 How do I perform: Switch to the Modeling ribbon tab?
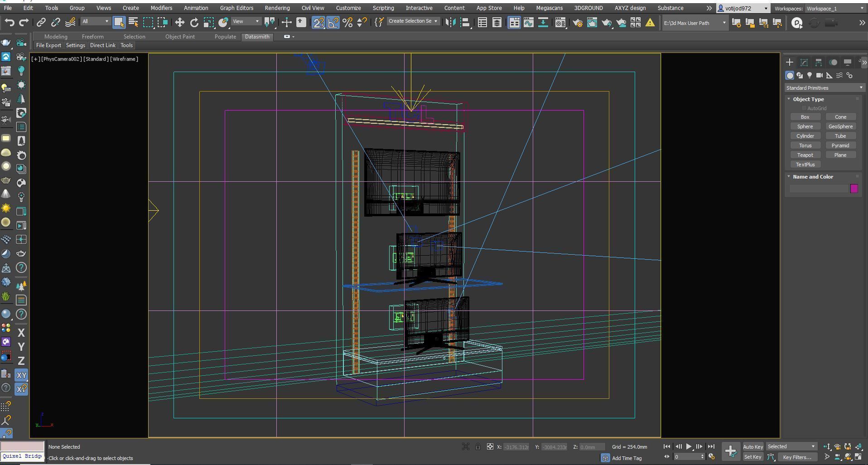point(56,37)
